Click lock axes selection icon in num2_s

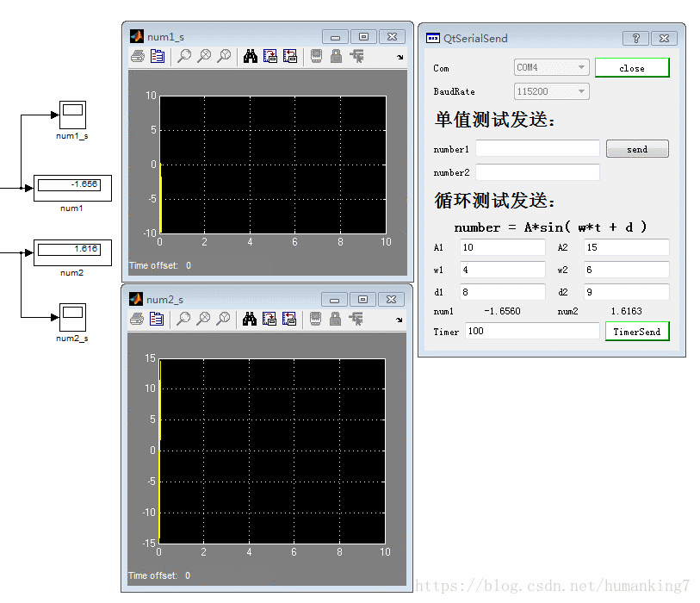tap(335, 319)
